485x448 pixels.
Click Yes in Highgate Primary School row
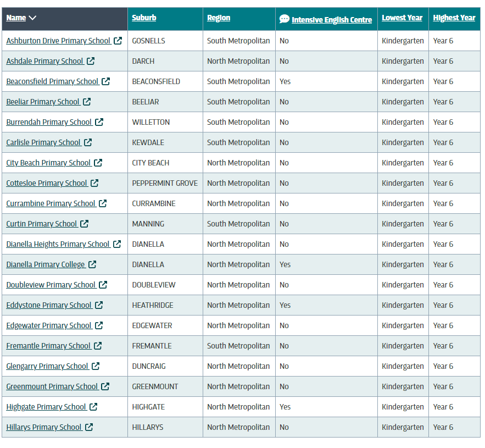(285, 407)
